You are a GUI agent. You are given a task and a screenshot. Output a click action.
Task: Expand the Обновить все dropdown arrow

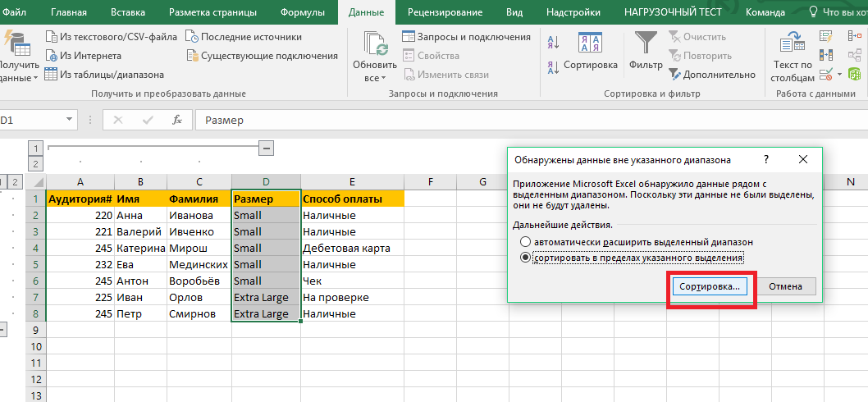pyautogui.click(x=382, y=79)
